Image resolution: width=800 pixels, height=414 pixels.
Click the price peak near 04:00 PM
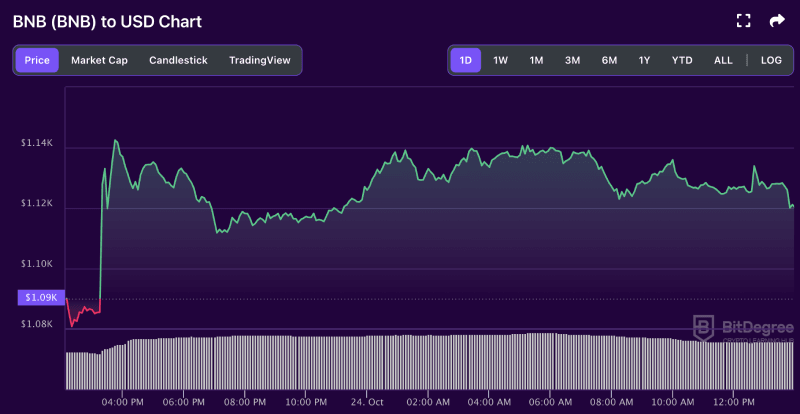115,141
